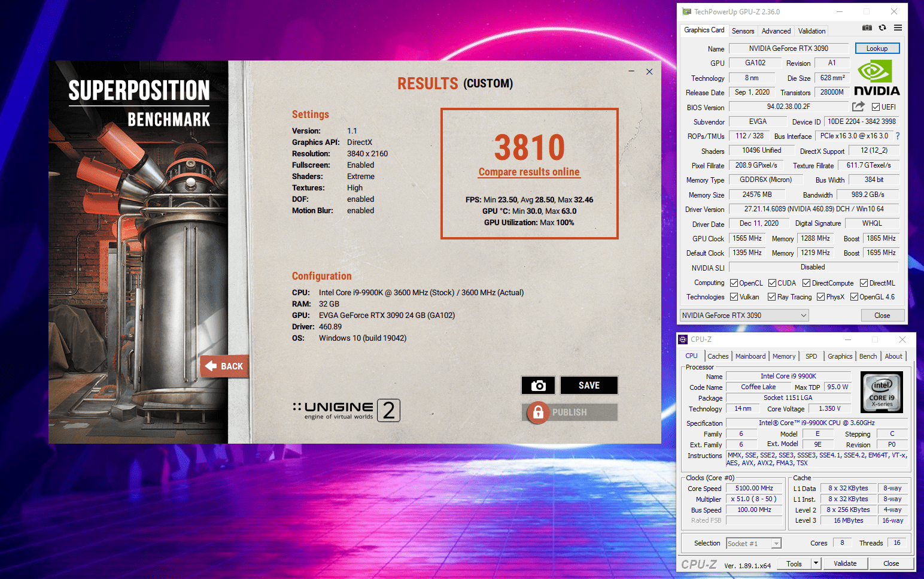Switch to the SPD tab in CPU-Z
The image size is (924, 579).
point(811,356)
